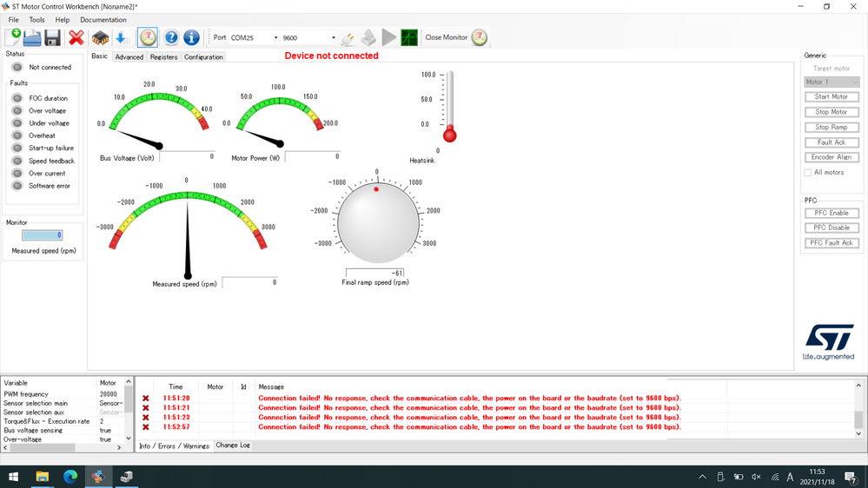
Task: Click the Under voltage fault indicator
Action: [17, 122]
